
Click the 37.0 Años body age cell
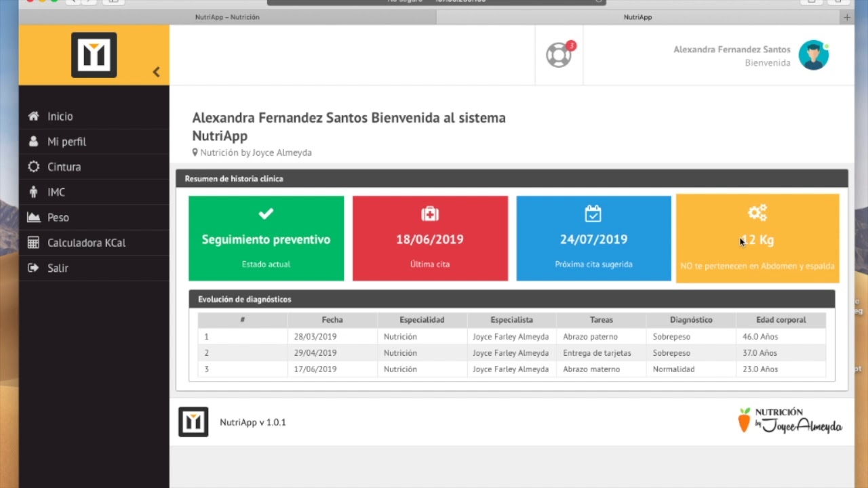781,353
